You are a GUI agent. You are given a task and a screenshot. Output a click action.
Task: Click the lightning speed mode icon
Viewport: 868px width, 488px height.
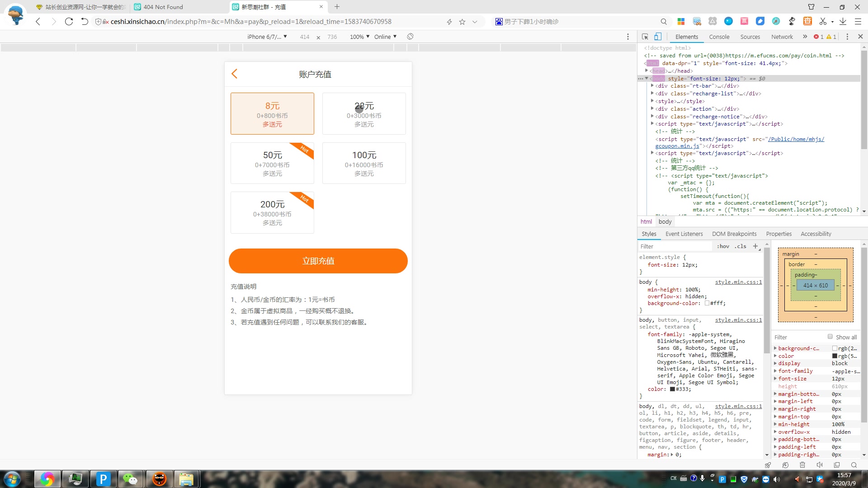tap(449, 22)
